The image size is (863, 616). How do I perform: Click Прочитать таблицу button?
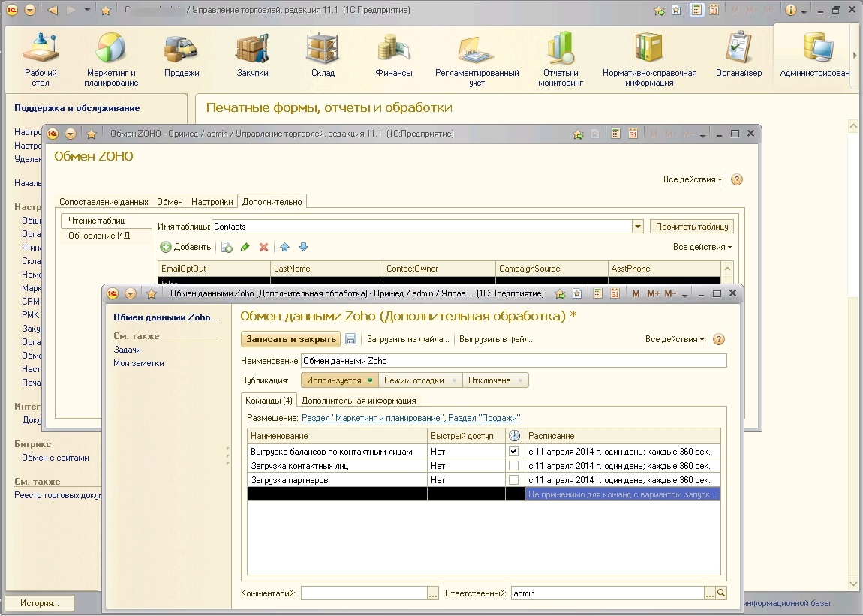(692, 227)
